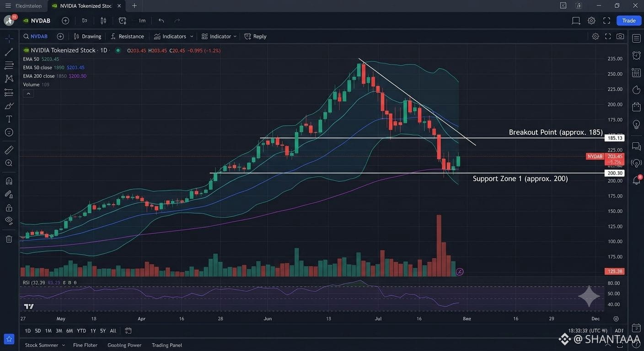Take a chart snapshot with camera icon
The height and width of the screenshot is (351, 644).
pos(620,36)
